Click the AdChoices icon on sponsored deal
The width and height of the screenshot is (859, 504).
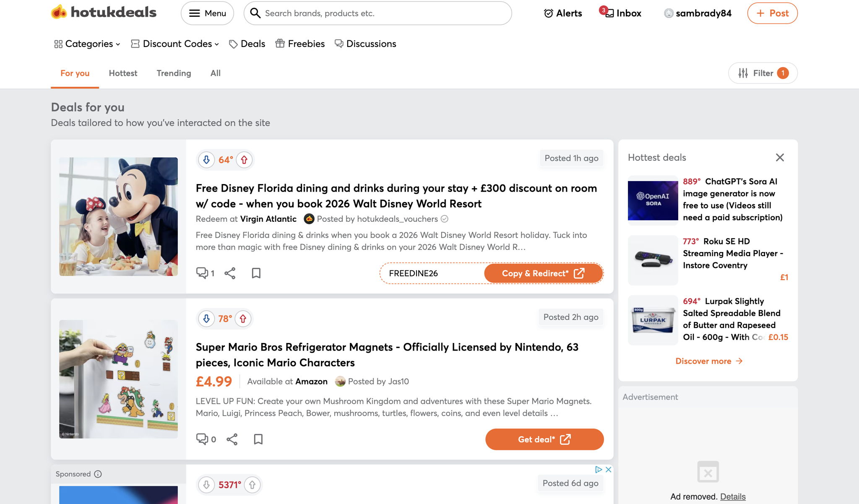(599, 470)
